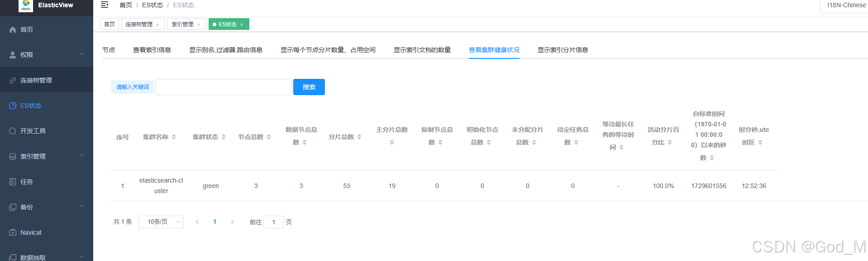The image size is (868, 261).
Task: Go to previous page arrow in pagination
Action: [x=197, y=222]
